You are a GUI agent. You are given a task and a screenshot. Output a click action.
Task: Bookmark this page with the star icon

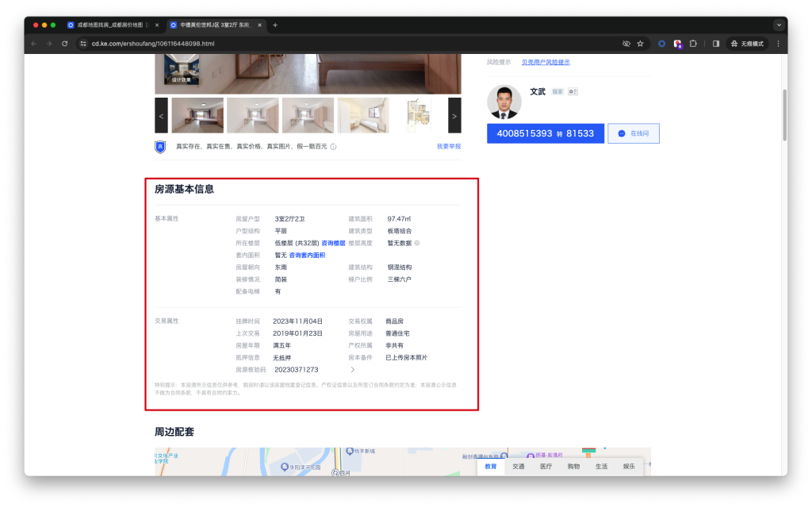(x=641, y=44)
